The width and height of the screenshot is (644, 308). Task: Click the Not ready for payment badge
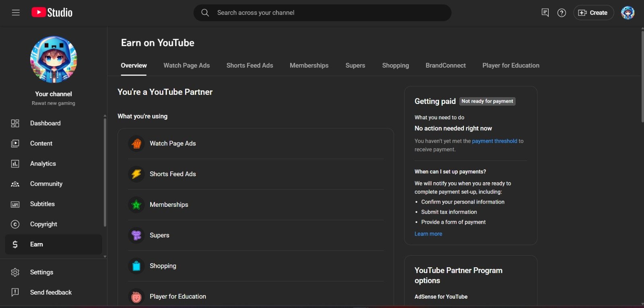[487, 101]
